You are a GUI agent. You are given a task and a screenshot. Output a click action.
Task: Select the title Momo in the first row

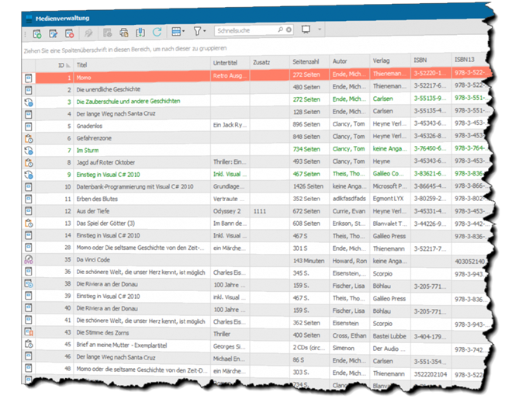84,78
